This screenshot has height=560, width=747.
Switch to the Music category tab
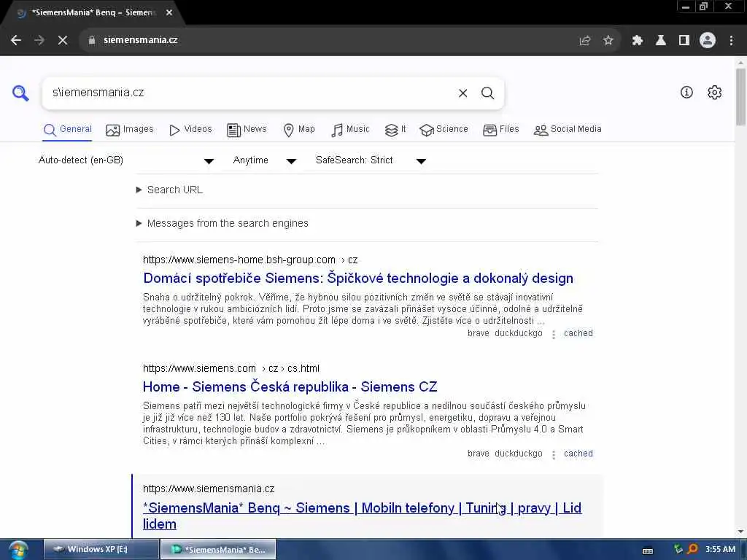(350, 130)
